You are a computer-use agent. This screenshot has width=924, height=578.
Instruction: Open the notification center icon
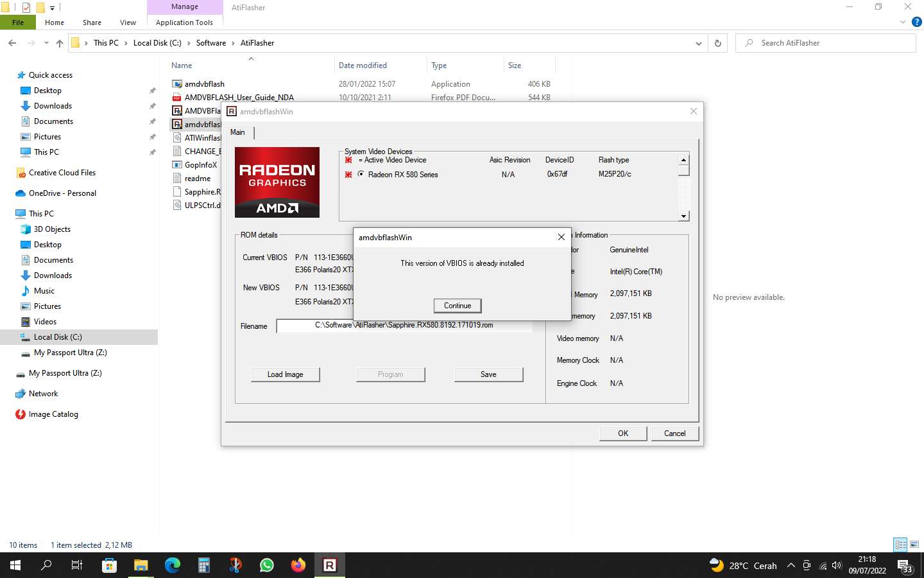pyautogui.click(x=905, y=566)
